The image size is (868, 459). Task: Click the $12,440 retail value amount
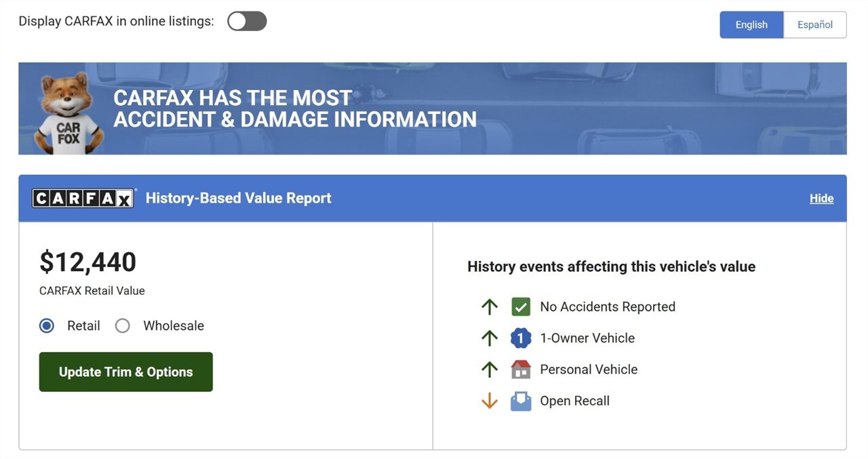tap(88, 262)
